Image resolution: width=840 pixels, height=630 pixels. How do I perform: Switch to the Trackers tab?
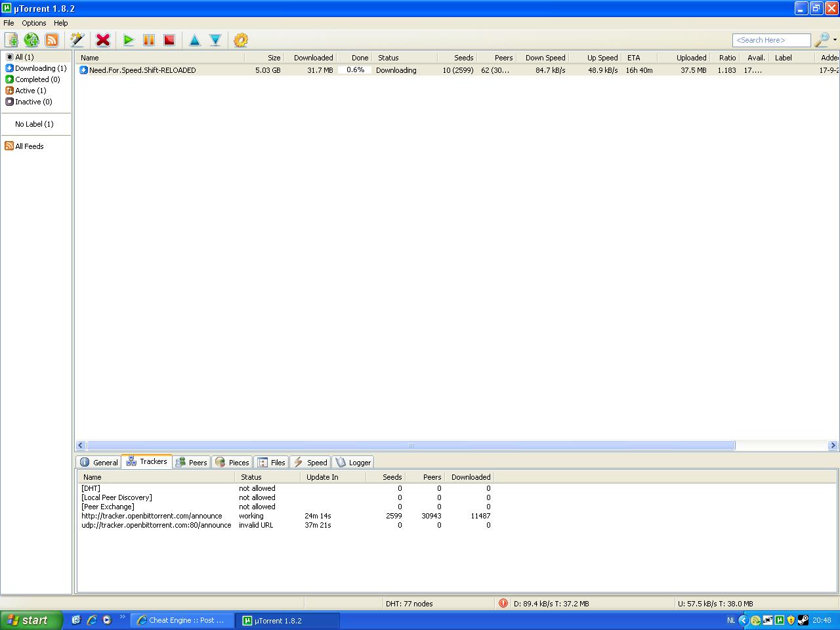146,461
